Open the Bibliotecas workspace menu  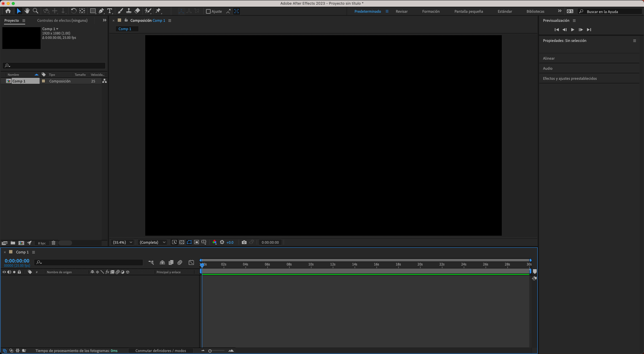coord(535,11)
